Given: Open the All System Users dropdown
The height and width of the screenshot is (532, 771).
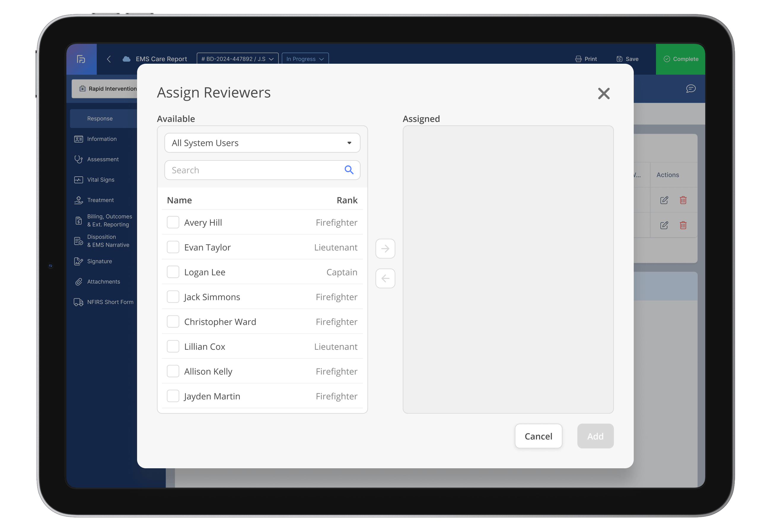Looking at the screenshot, I should point(262,143).
